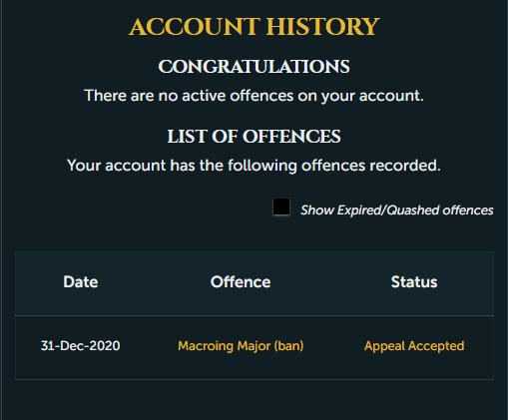The width and height of the screenshot is (508, 420).
Task: Select the Offence column header
Action: click(241, 282)
